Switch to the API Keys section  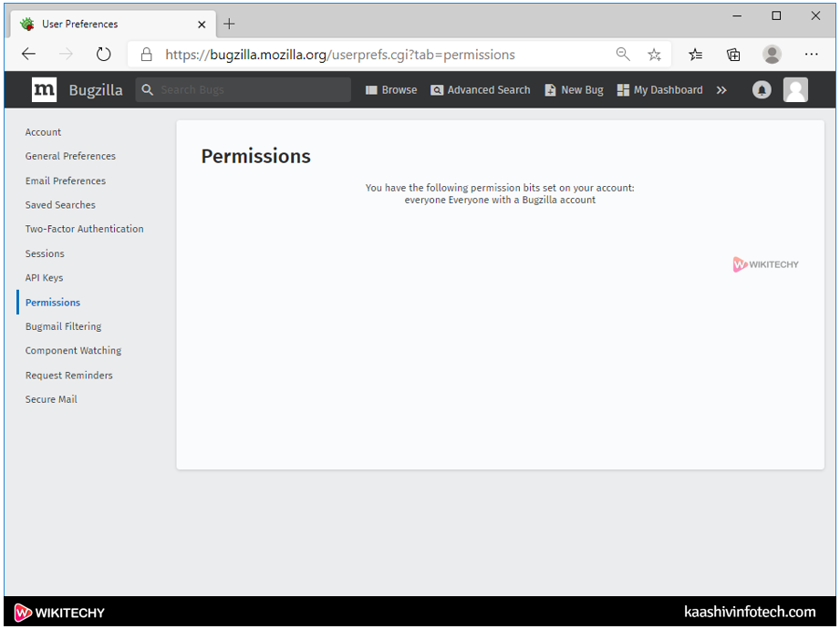pyautogui.click(x=44, y=278)
